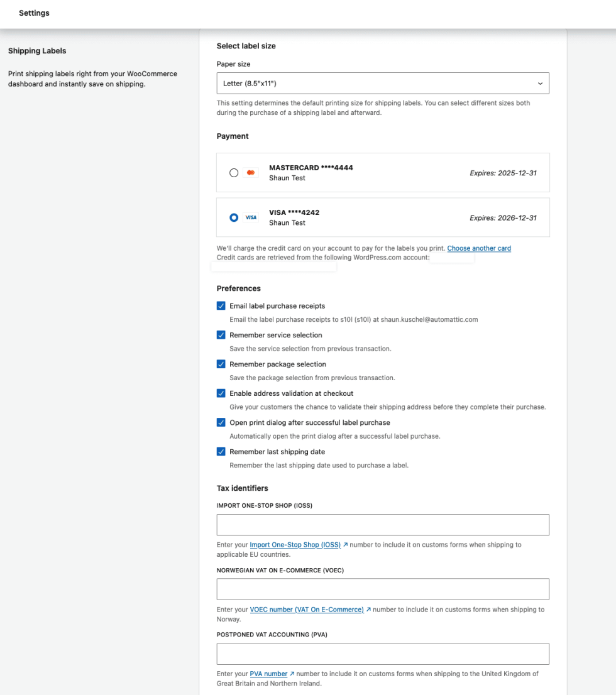The image size is (616, 695).
Task: Click the Visa logo icon
Action: [x=251, y=217]
